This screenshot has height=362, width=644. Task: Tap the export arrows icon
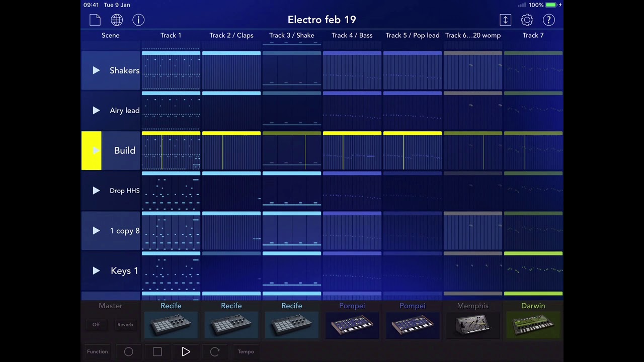(505, 20)
